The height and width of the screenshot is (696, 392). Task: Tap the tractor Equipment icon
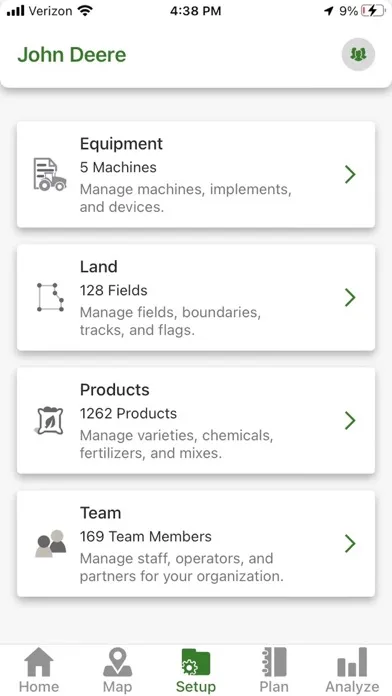point(50,174)
